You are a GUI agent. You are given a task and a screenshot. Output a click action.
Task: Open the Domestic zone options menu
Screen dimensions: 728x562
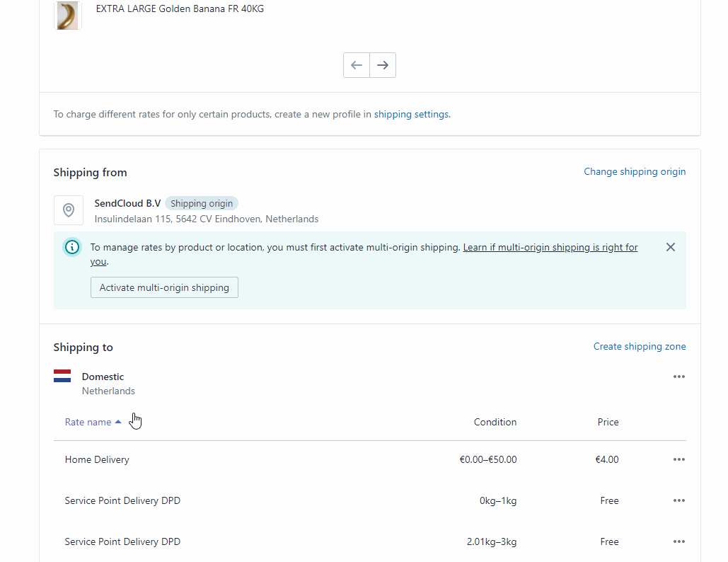(x=678, y=376)
